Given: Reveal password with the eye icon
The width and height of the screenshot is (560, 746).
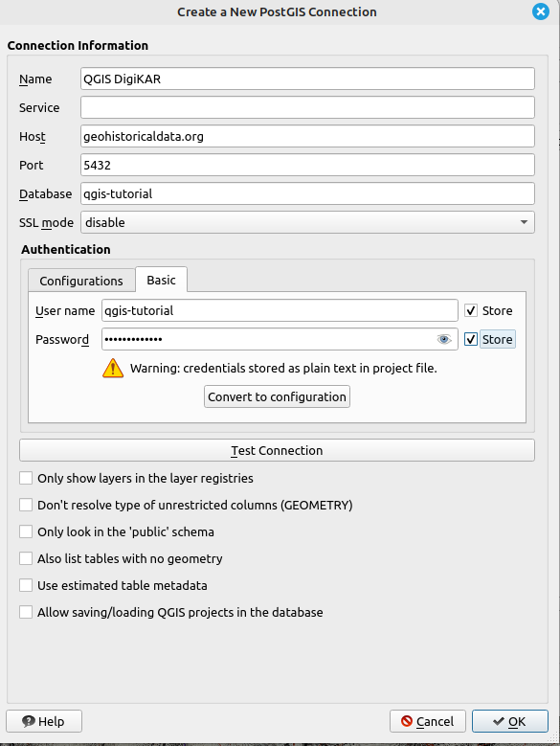Looking at the screenshot, I should pos(444,339).
